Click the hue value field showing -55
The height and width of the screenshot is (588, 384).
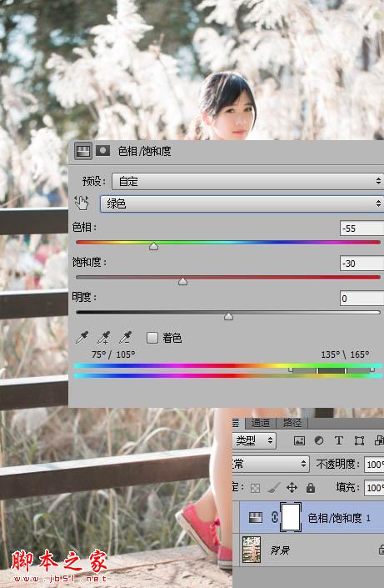pos(362,229)
